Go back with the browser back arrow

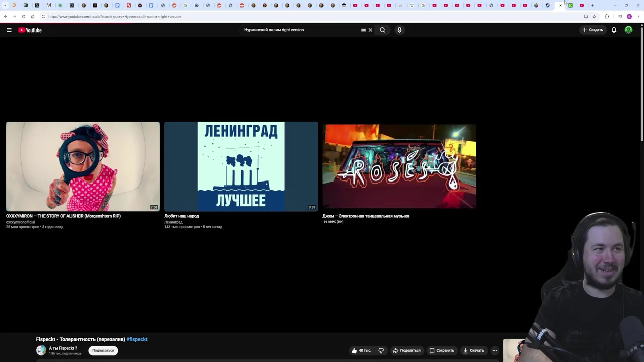click(6, 16)
